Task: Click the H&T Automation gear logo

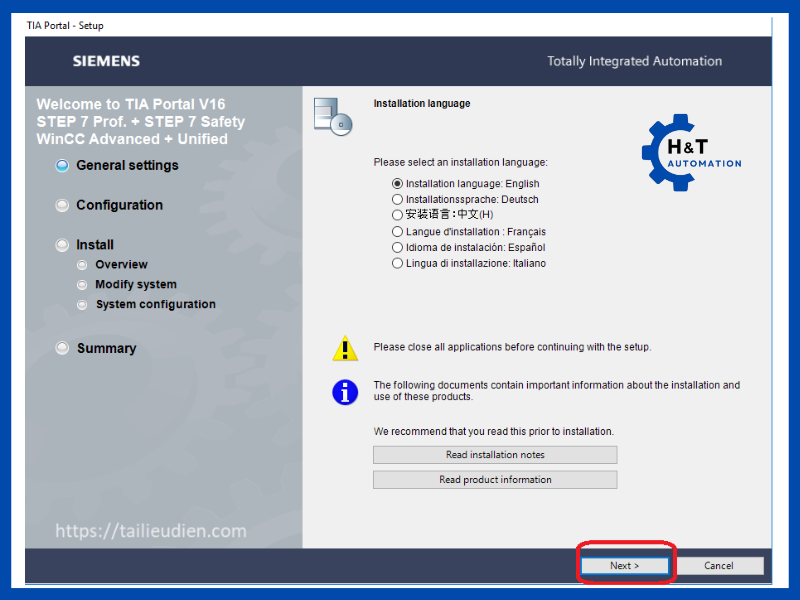Action: [690, 155]
